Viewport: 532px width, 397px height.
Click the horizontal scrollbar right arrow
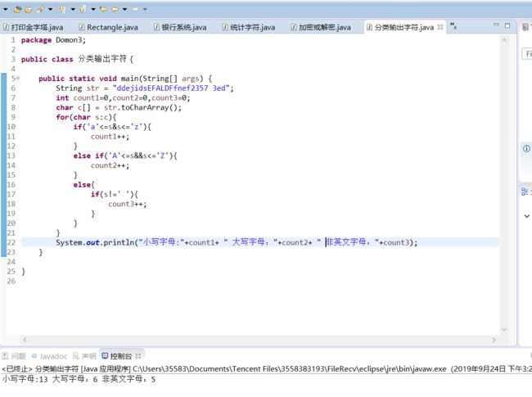click(x=494, y=340)
